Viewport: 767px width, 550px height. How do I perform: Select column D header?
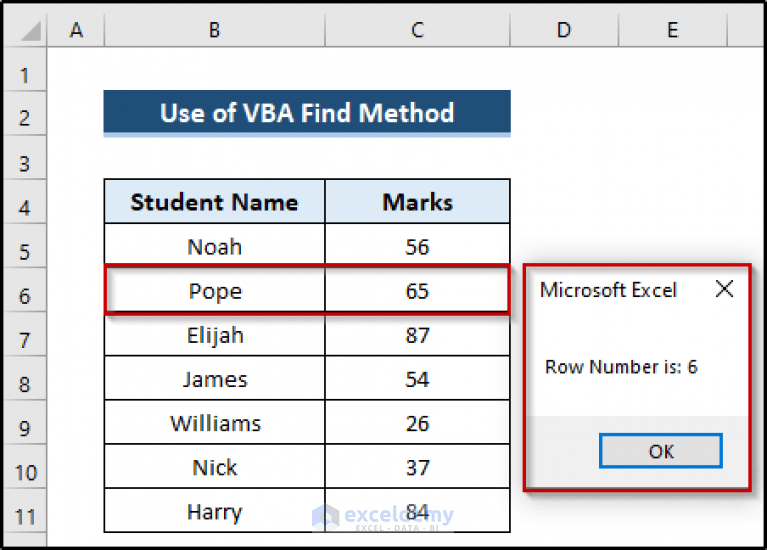point(564,29)
